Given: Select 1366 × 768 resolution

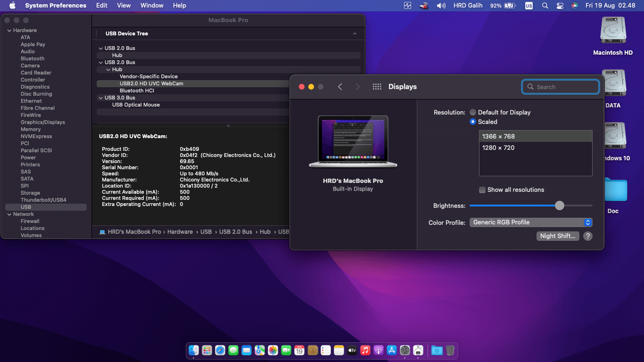Looking at the screenshot, I should tap(536, 136).
